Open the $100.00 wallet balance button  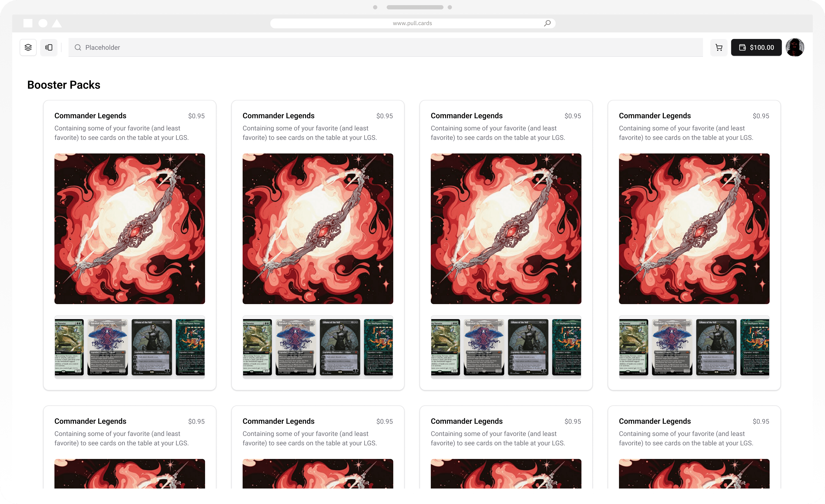pyautogui.click(x=756, y=48)
